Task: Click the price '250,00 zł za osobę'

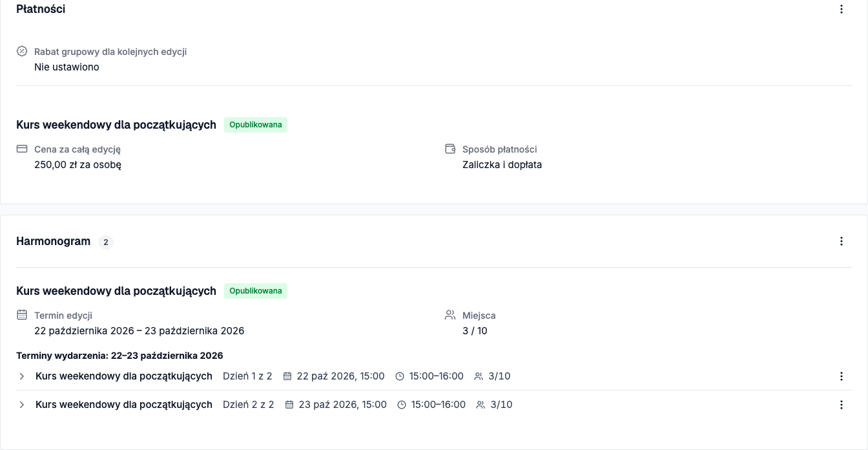Action: point(78,164)
